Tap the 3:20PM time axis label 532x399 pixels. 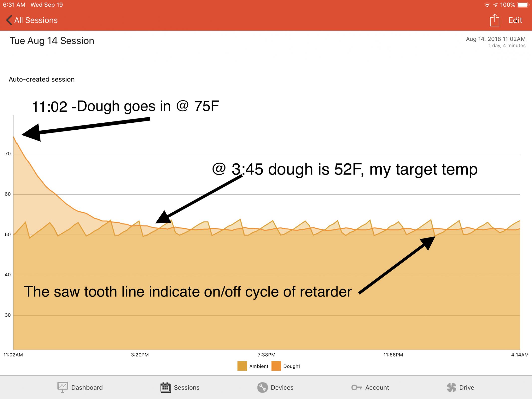(140, 355)
